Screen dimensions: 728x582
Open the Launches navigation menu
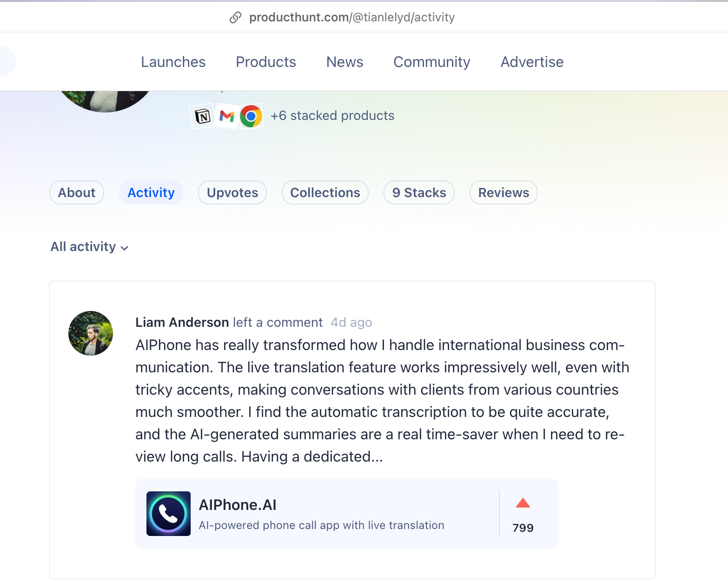pos(173,62)
